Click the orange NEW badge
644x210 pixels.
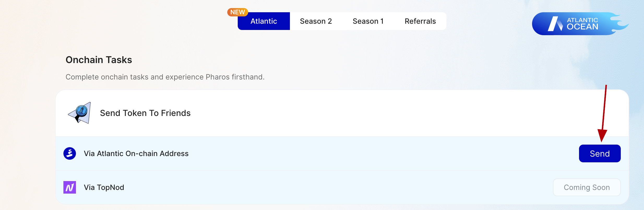[237, 12]
